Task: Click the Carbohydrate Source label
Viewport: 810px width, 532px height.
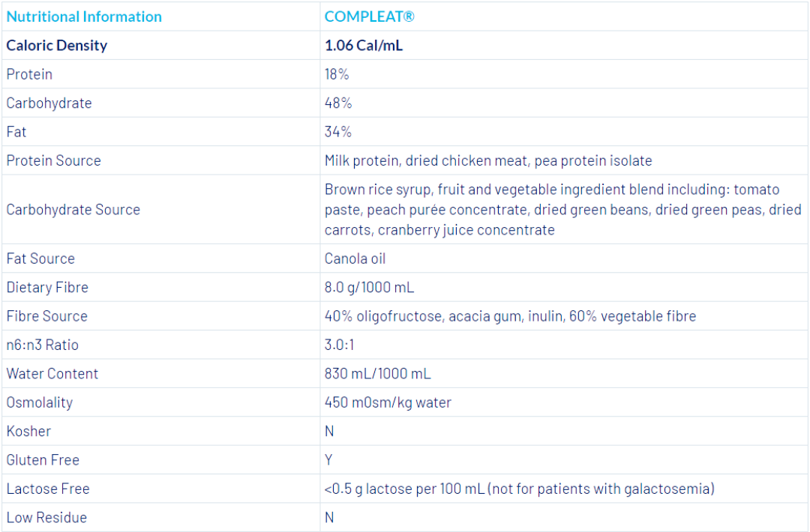Action: 73,210
